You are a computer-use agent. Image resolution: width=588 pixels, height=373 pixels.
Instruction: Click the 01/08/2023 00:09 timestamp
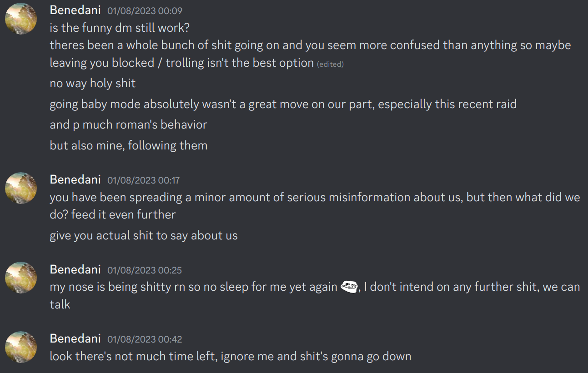(145, 11)
